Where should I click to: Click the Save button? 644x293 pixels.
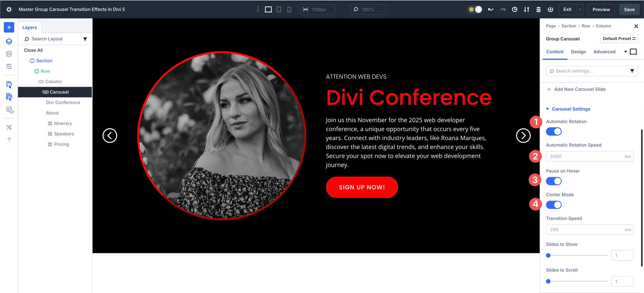[629, 9]
